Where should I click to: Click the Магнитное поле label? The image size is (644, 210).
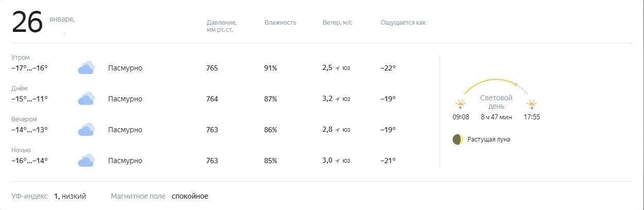tap(138, 196)
